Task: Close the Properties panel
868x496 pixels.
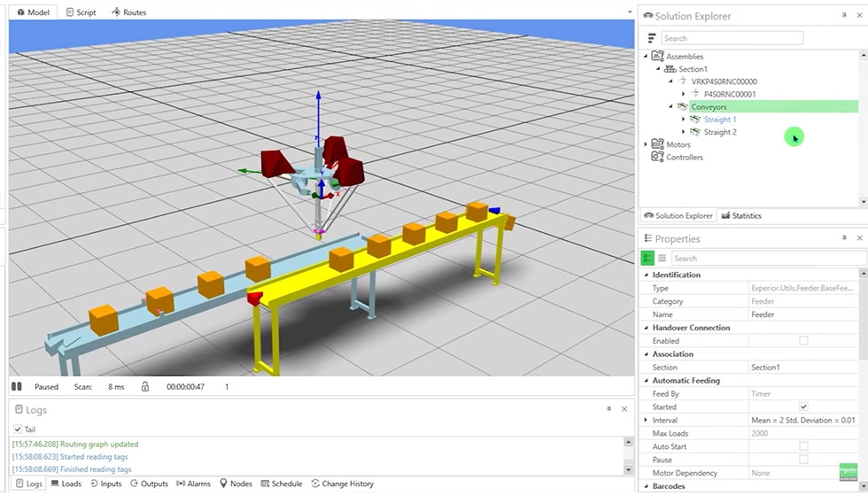Action: tap(860, 238)
